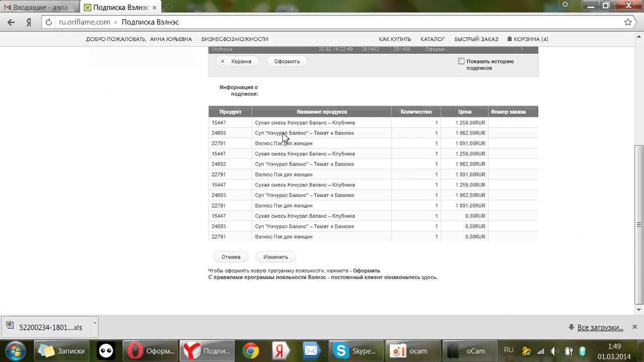644x362 pixels.
Task: Reload the page with the refresh icon
Action: [x=49, y=22]
